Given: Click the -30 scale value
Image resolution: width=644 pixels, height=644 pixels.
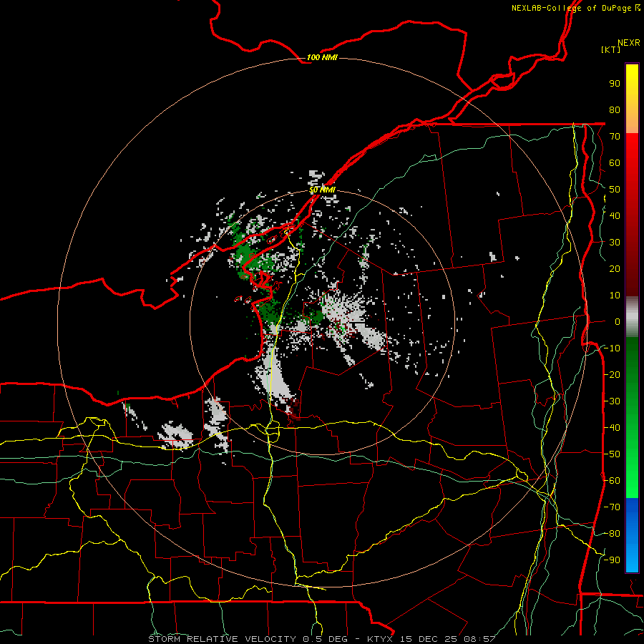Looking at the screenshot, I should (x=612, y=401).
